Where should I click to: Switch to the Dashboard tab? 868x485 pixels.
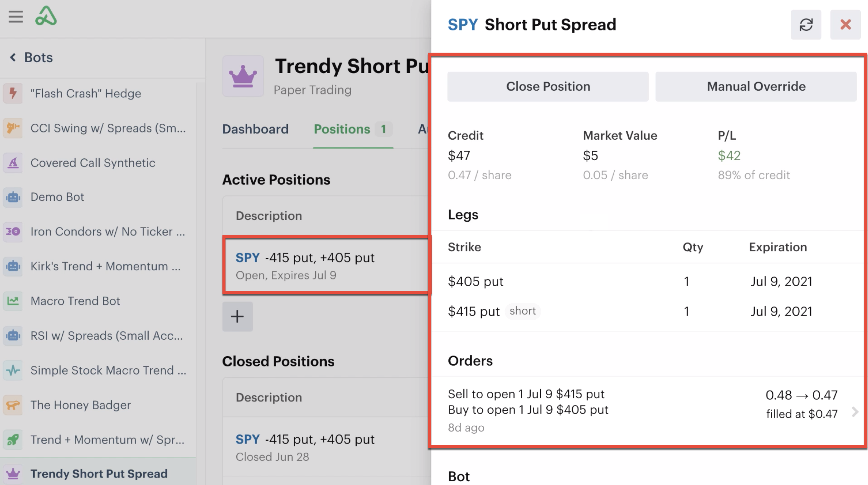255,129
